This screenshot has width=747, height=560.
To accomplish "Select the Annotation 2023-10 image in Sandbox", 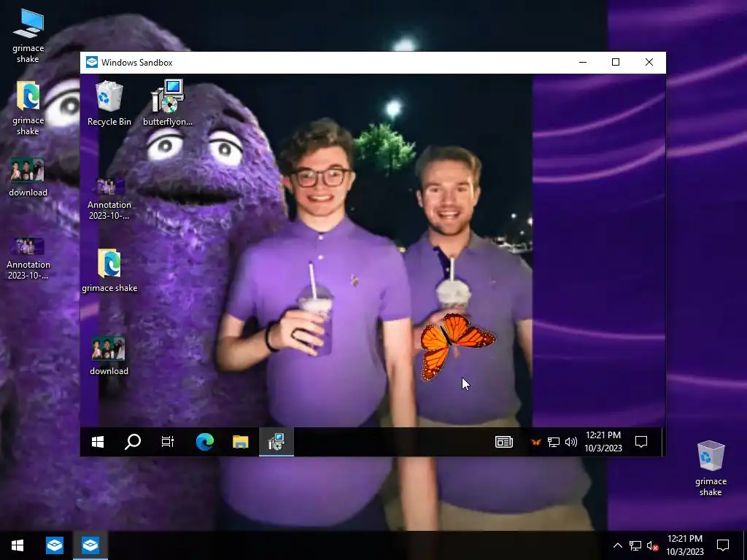I will tap(109, 198).
